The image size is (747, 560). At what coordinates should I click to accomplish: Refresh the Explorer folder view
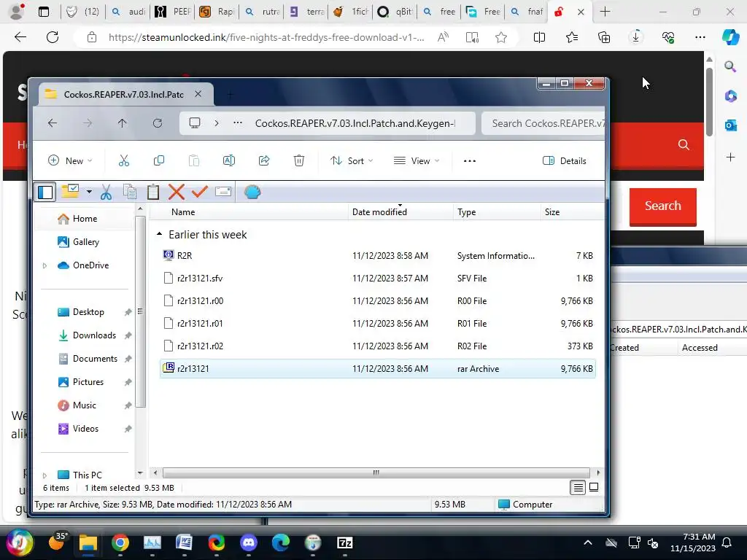click(x=158, y=123)
